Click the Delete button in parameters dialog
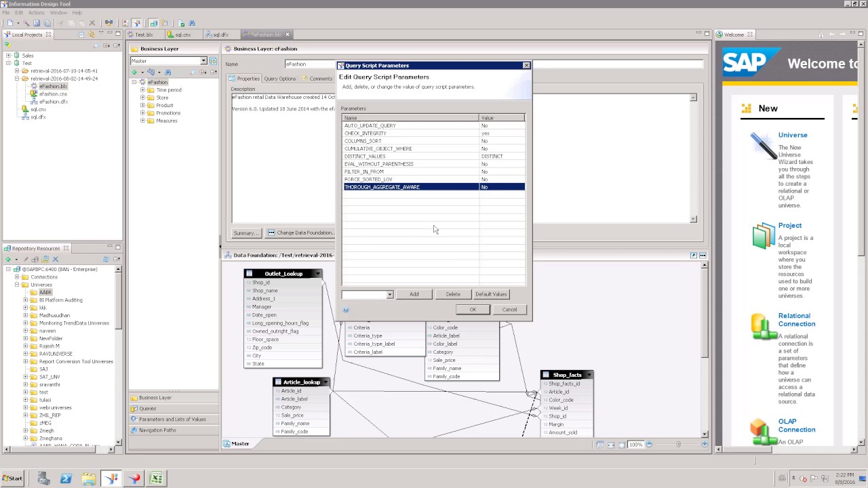The width and height of the screenshot is (868, 488). pyautogui.click(x=453, y=294)
